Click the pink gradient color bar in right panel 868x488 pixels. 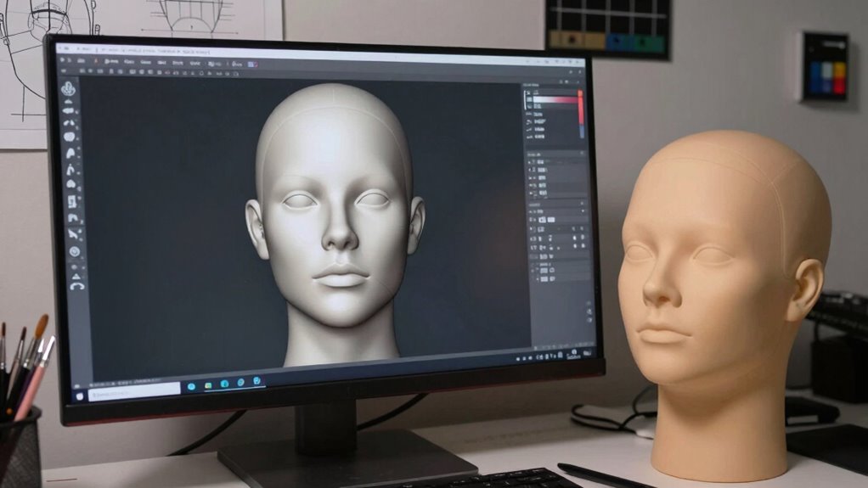(x=555, y=101)
